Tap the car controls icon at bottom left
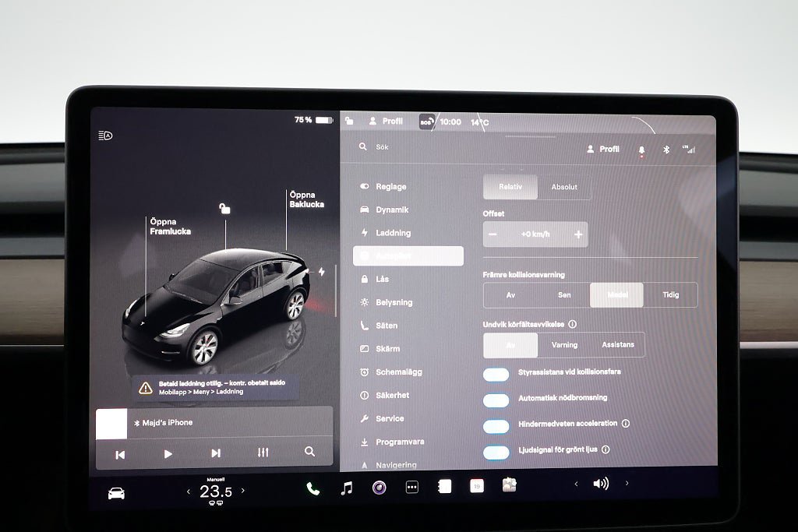Viewport: 798px width, 532px height. 116,493
